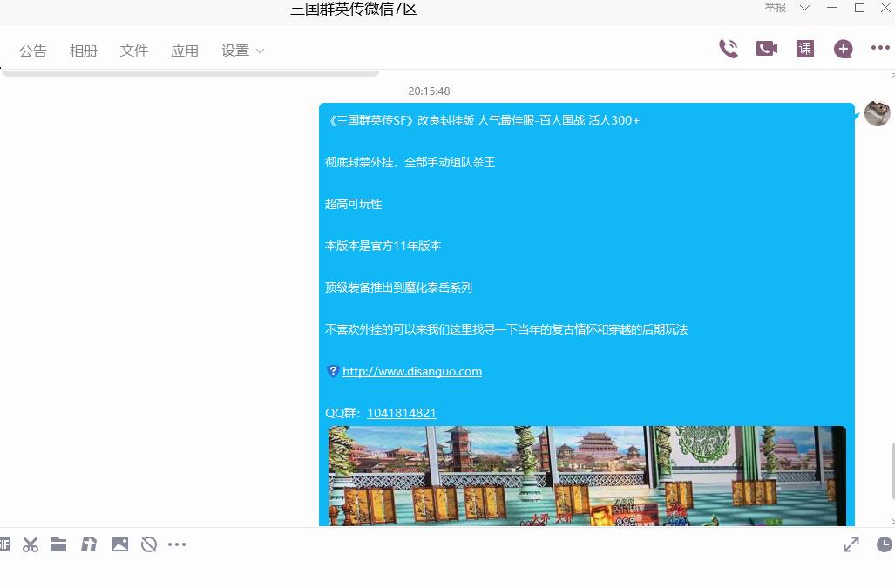895x588 pixels.
Task: Open the game screenshot image in message
Action: [586, 476]
